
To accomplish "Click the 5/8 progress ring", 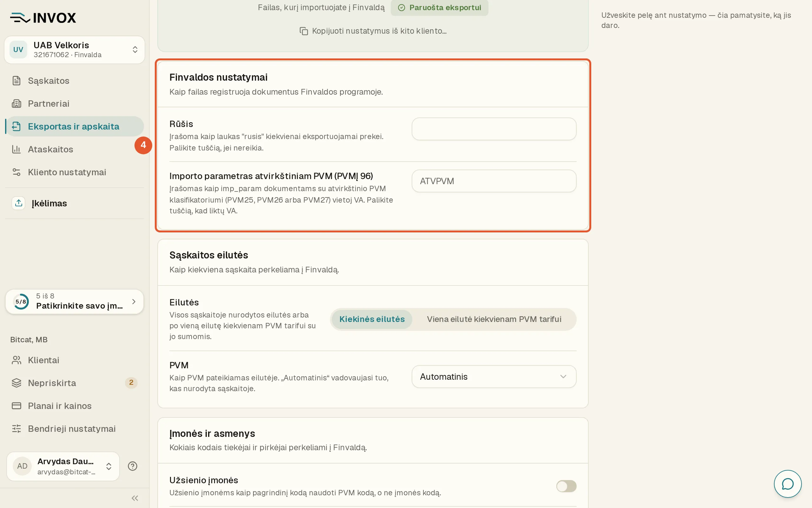I will point(21,302).
